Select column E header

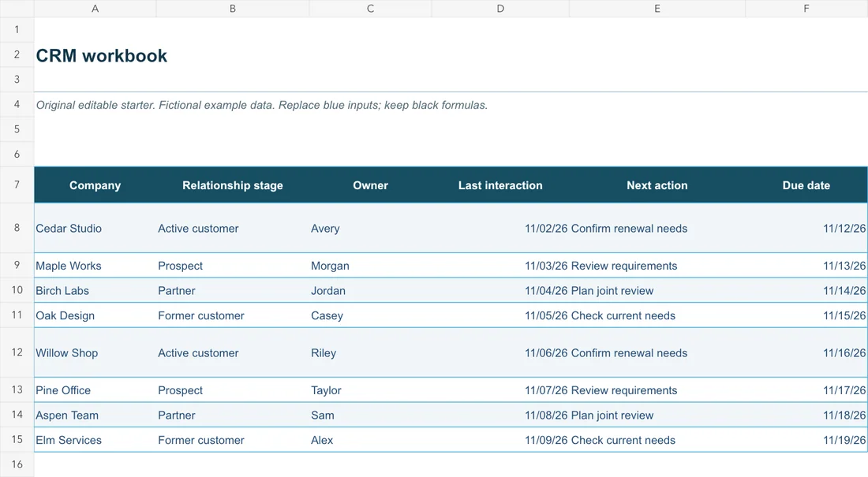pos(657,9)
